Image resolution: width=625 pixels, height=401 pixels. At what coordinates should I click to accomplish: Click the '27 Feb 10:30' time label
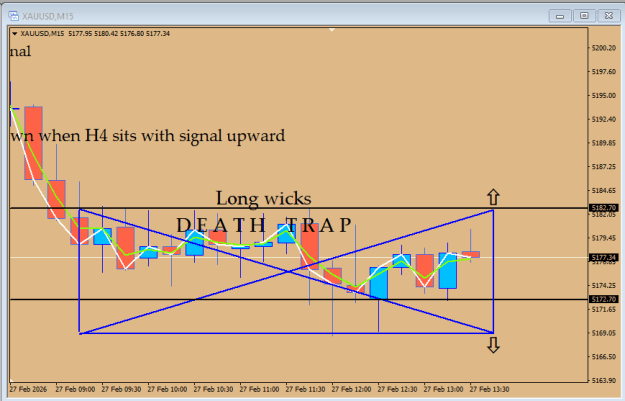pos(213,389)
